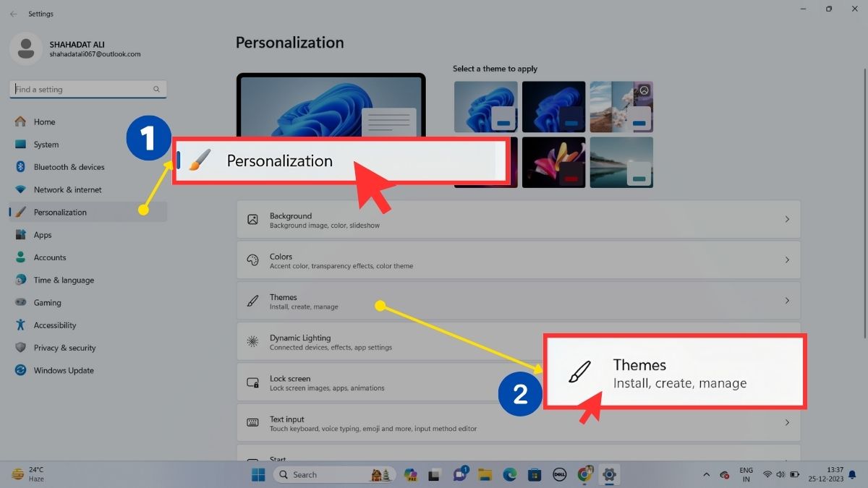Image resolution: width=868 pixels, height=488 pixels.
Task: Expand hidden icons in the system tray
Action: pos(707,475)
